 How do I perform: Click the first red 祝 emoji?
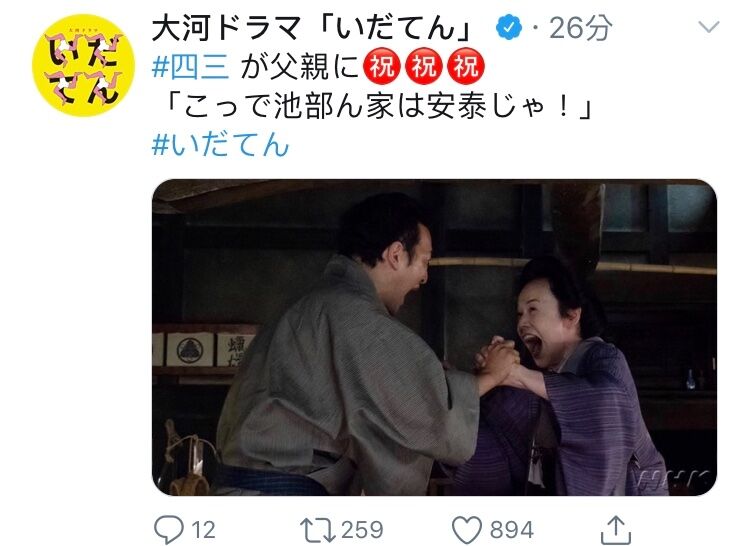pyautogui.click(x=382, y=66)
